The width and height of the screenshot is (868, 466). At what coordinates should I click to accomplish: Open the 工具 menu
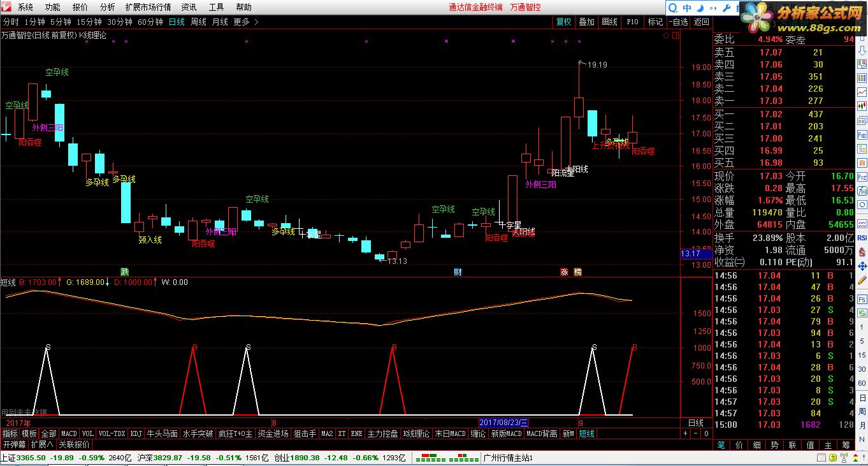(216, 7)
